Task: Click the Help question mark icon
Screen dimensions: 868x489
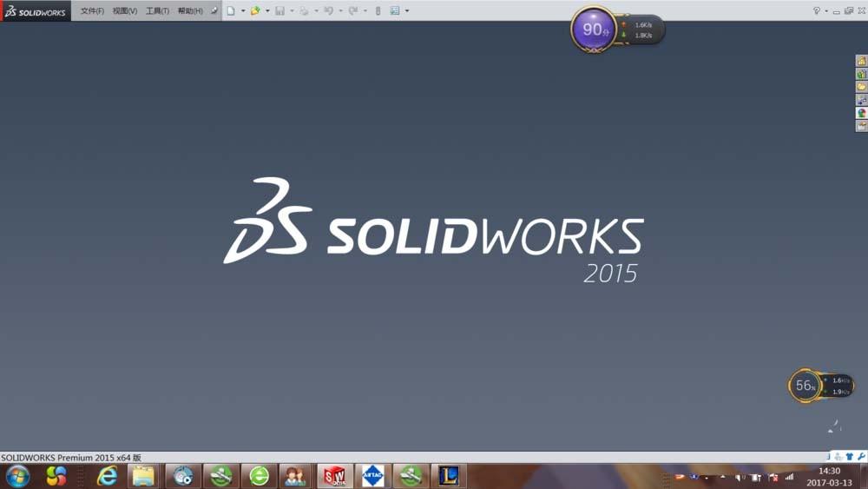Action: (816, 10)
